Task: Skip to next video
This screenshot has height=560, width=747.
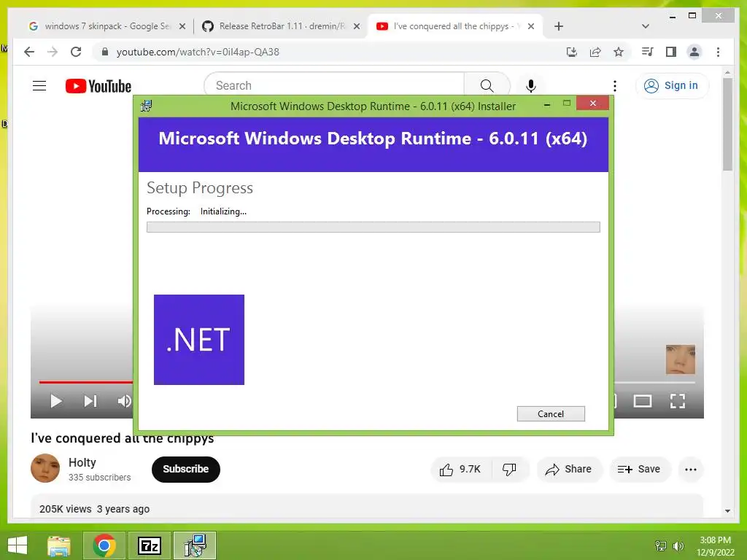Action: coord(90,401)
